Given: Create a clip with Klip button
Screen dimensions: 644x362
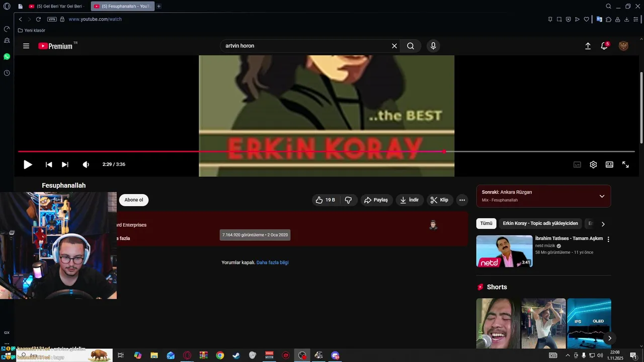Looking at the screenshot, I should [x=440, y=200].
